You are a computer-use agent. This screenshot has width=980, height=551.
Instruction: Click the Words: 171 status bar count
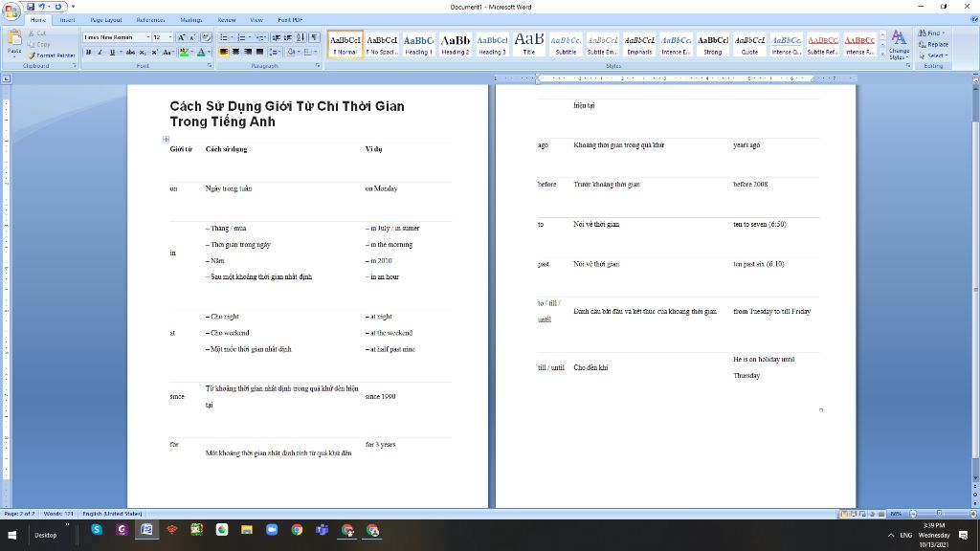pos(58,514)
